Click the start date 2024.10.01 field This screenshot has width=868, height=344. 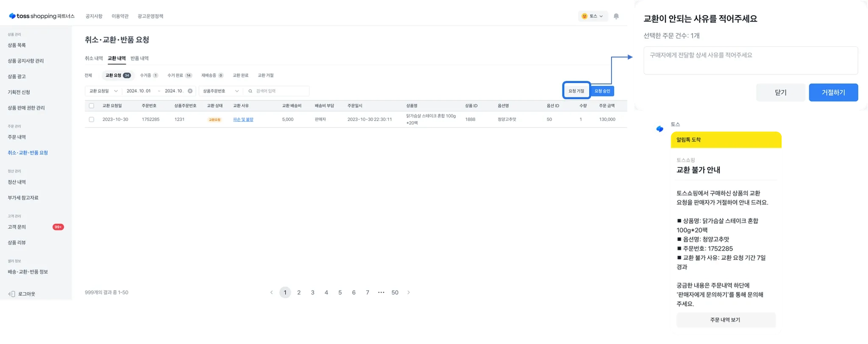click(139, 91)
